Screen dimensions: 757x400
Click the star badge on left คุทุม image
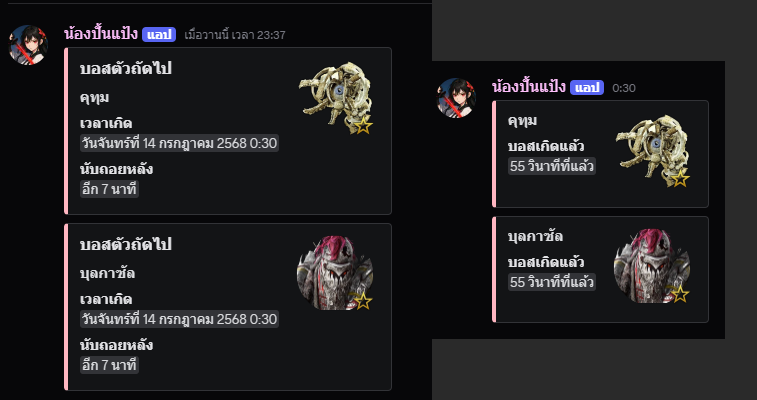(x=363, y=126)
